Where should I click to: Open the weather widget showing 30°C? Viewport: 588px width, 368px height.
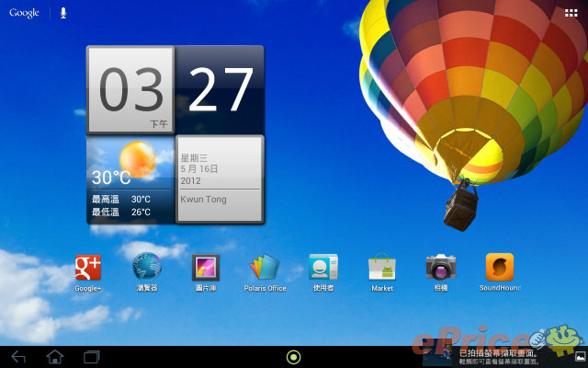[130, 179]
